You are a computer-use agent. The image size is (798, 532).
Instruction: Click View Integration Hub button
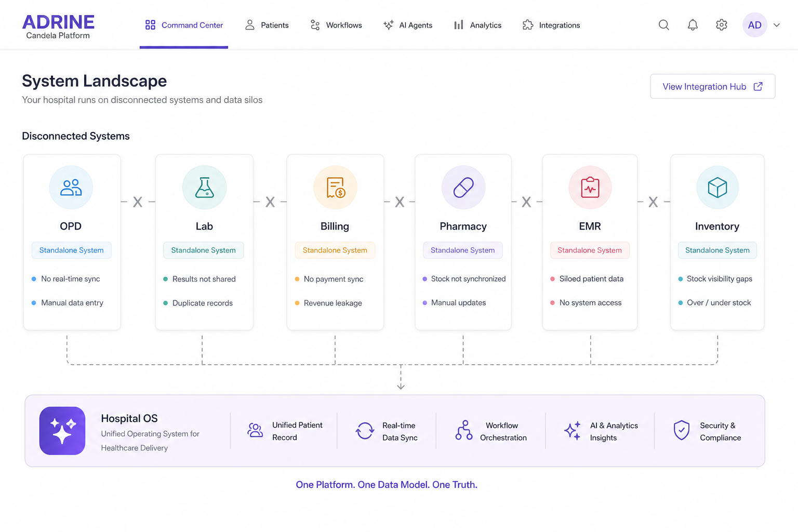[712, 86]
